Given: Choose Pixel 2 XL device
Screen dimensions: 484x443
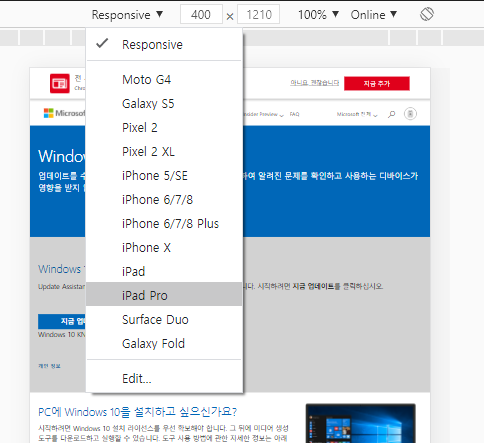Looking at the screenshot, I should (x=164, y=152).
